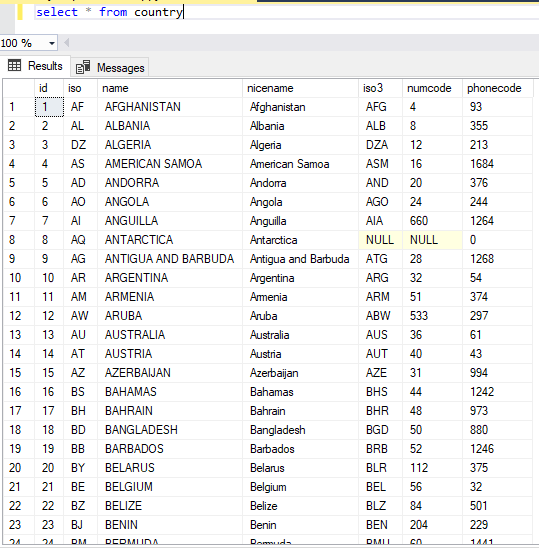Select the iso3 column header
The height and width of the screenshot is (548, 539).
coord(381,88)
